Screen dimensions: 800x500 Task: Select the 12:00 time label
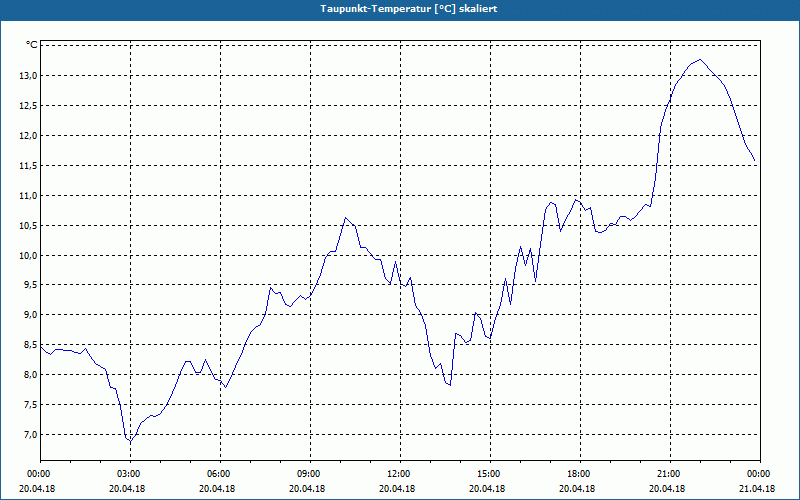tap(400, 474)
